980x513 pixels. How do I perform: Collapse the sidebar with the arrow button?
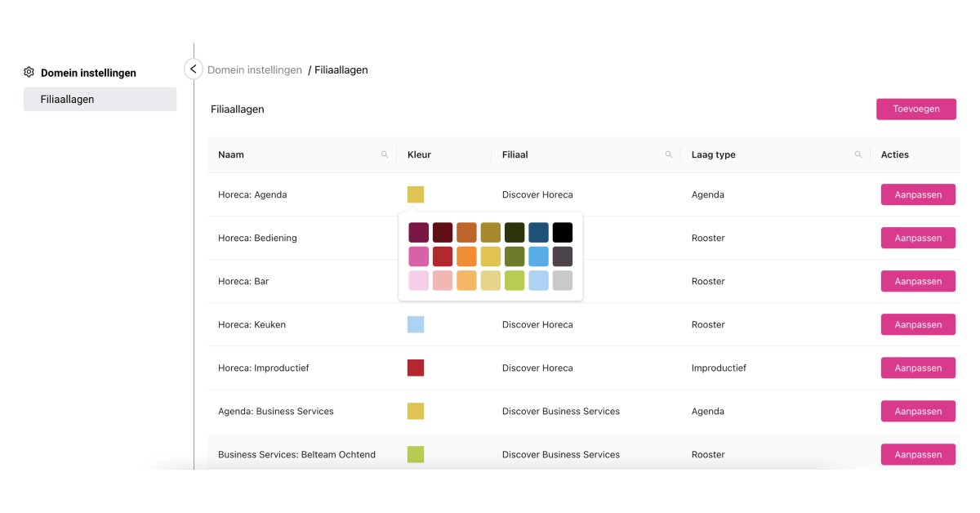(193, 69)
